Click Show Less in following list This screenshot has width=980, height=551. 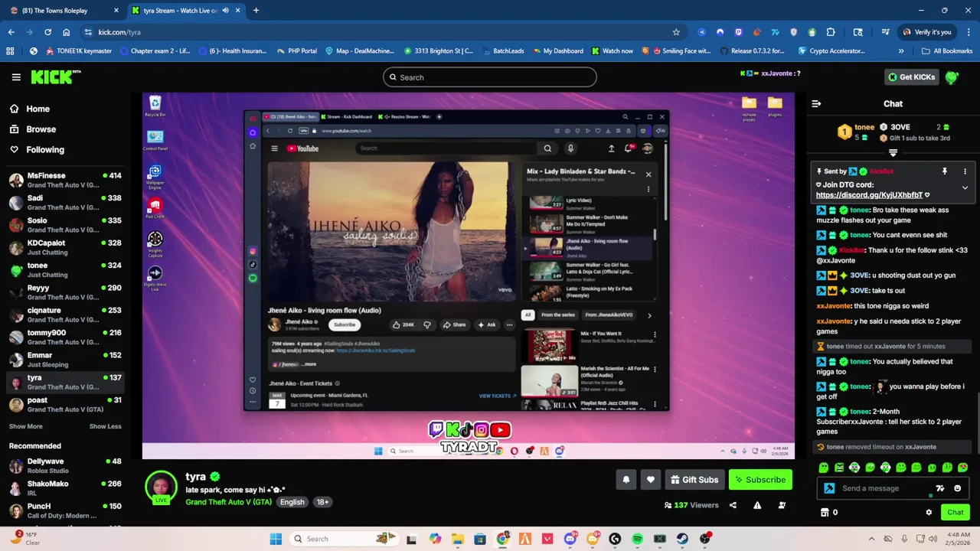[x=105, y=426]
